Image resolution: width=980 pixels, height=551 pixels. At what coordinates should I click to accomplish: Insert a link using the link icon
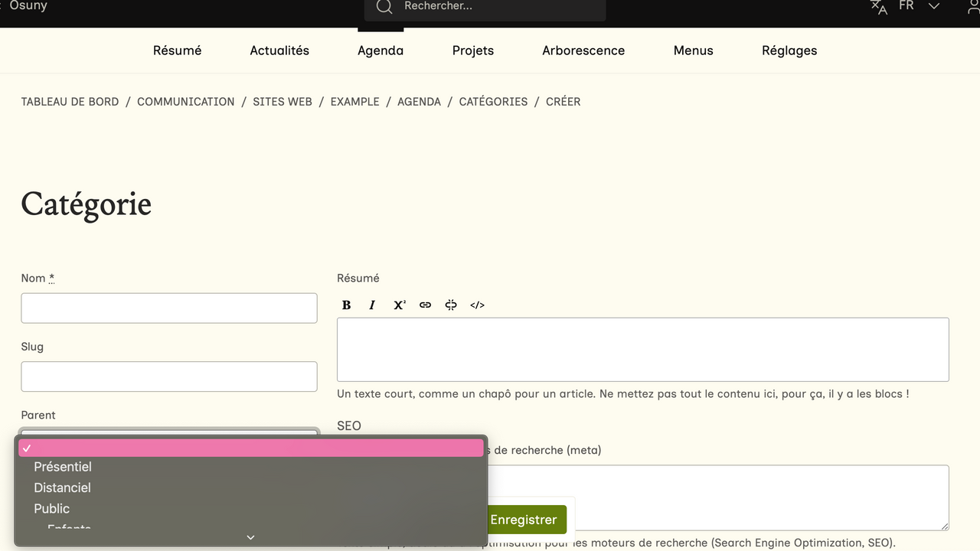(x=425, y=305)
